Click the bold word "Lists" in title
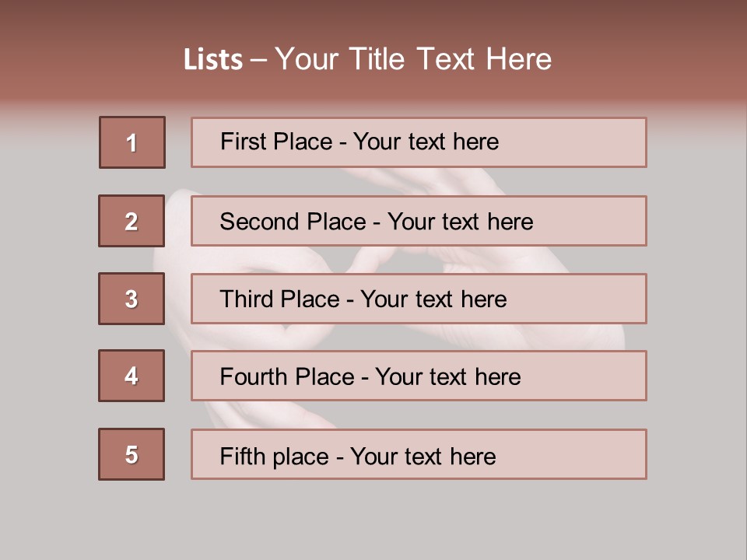Image resolution: width=747 pixels, height=560 pixels. tap(212, 60)
